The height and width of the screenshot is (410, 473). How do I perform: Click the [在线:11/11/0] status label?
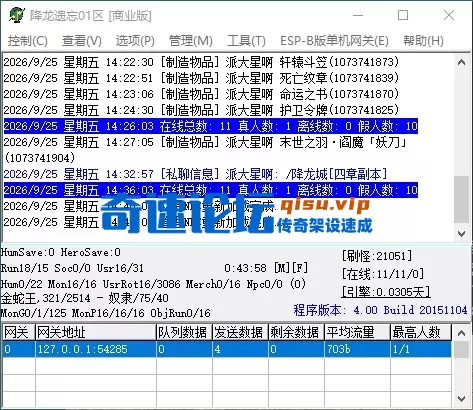pos(383,274)
